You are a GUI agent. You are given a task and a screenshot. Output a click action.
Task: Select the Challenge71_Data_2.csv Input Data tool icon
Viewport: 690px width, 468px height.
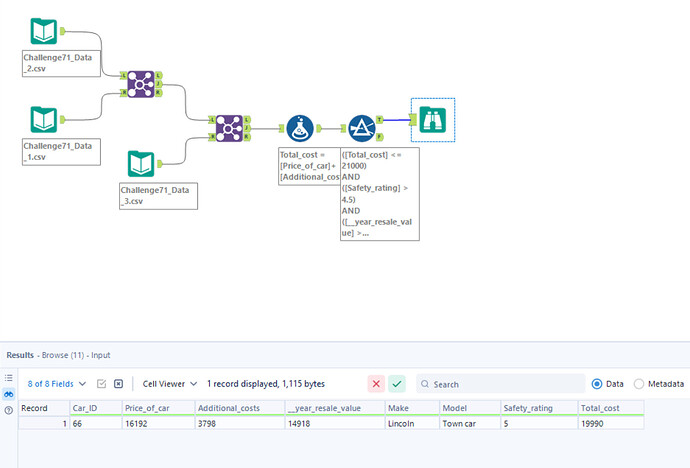[44, 31]
